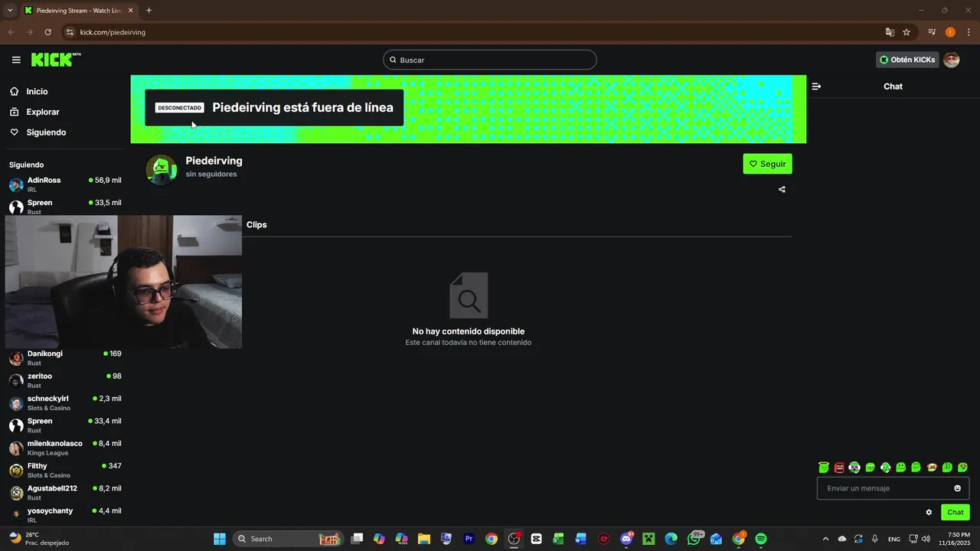Viewport: 980px width, 551px height.
Task: Show hidden system tray icons
Action: pyautogui.click(x=825, y=539)
